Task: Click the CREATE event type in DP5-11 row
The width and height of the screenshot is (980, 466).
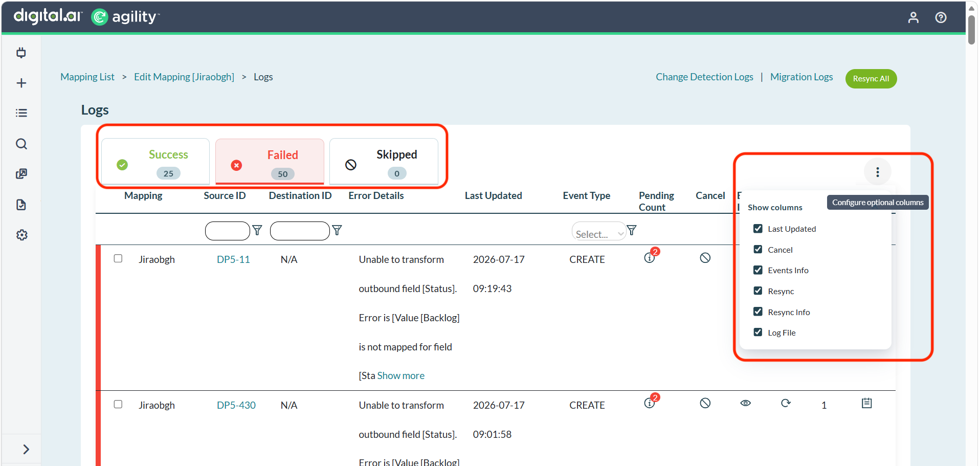Action: click(587, 259)
